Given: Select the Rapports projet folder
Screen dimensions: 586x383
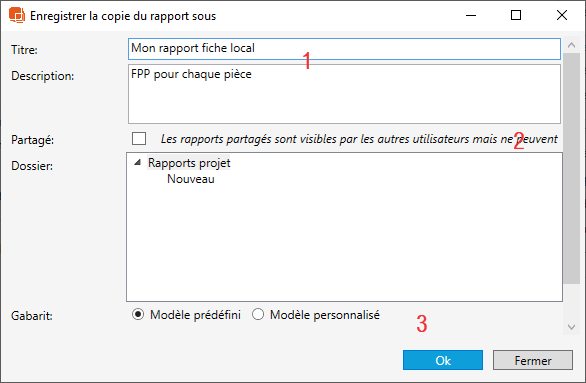Looking at the screenshot, I should (189, 163).
